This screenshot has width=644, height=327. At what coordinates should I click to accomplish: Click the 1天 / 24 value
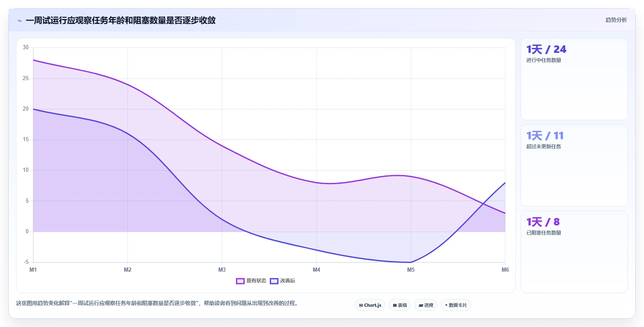point(546,50)
